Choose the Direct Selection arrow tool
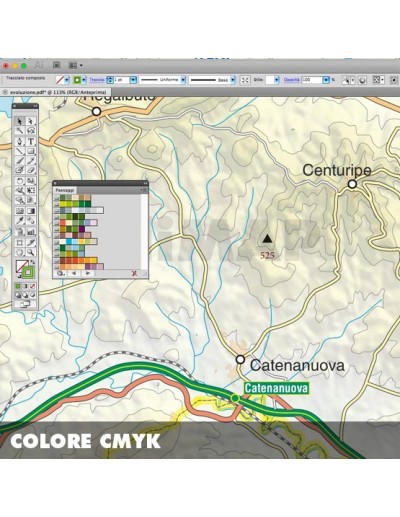Screen dimensions: 400x517 31,121
